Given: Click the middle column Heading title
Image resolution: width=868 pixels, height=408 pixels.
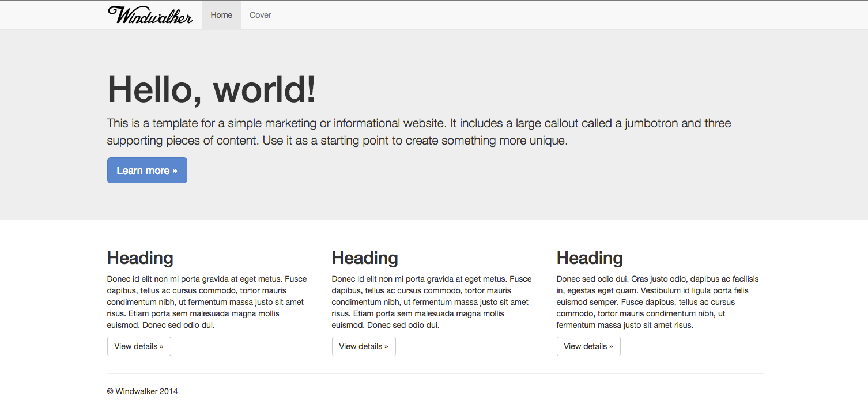Looking at the screenshot, I should pos(365,258).
